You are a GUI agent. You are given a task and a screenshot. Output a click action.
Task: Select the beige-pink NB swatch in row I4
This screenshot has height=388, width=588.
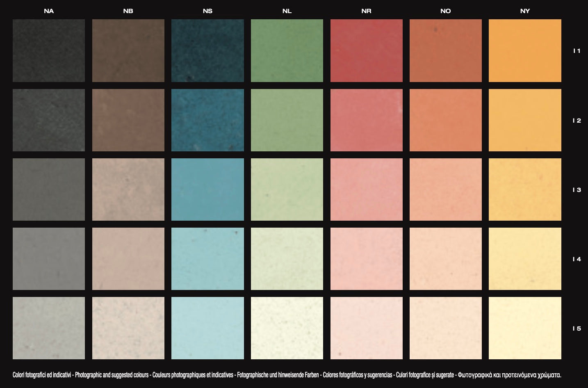tap(128, 259)
